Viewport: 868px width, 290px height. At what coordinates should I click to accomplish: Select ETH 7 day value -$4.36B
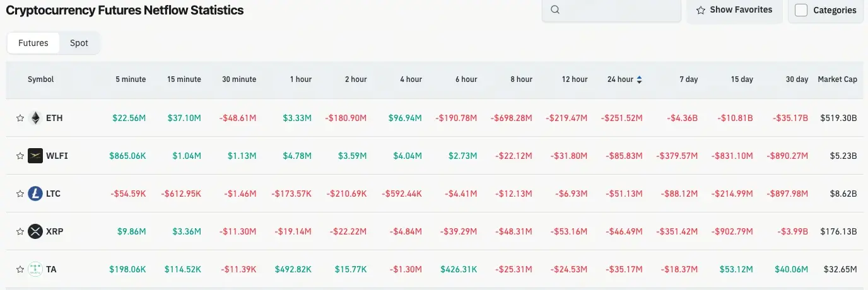click(x=683, y=118)
